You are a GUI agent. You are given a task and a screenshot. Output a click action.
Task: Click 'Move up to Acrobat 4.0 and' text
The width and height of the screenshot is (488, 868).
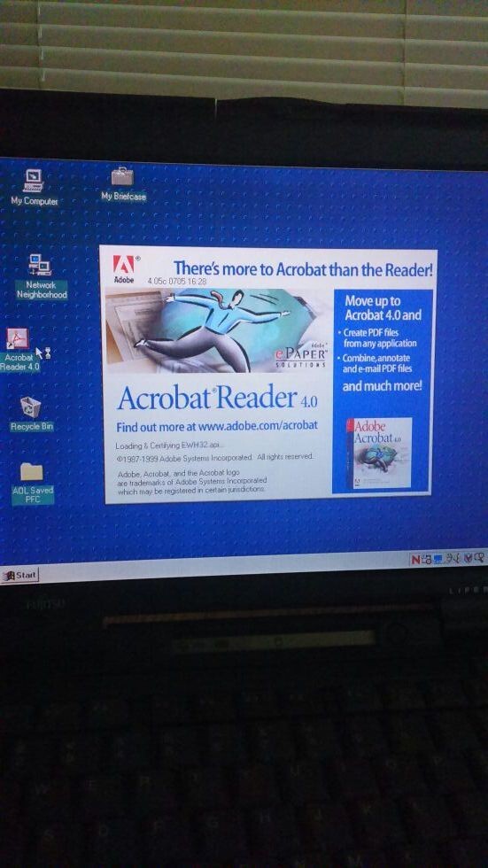(383, 308)
